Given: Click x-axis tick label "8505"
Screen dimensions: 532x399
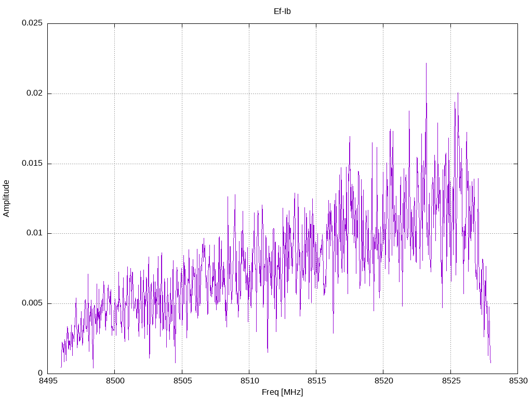Looking at the screenshot, I should (x=182, y=381).
